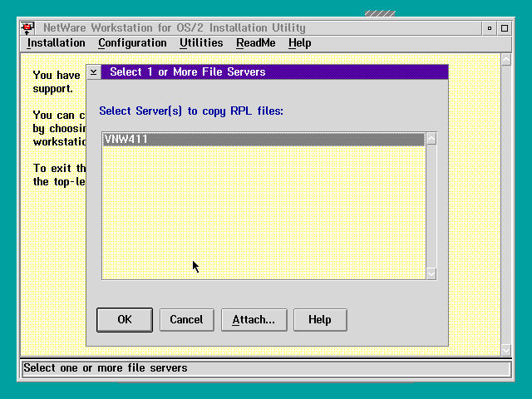Click server list scroll-up arrow
This screenshot has width=532, height=399.
click(x=431, y=139)
